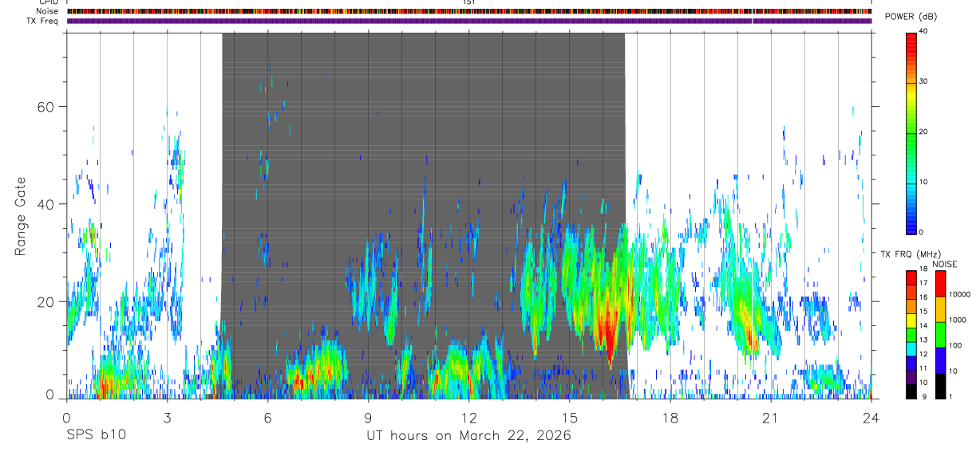
Task: Click the NOISE legend title
Action: [945, 264]
